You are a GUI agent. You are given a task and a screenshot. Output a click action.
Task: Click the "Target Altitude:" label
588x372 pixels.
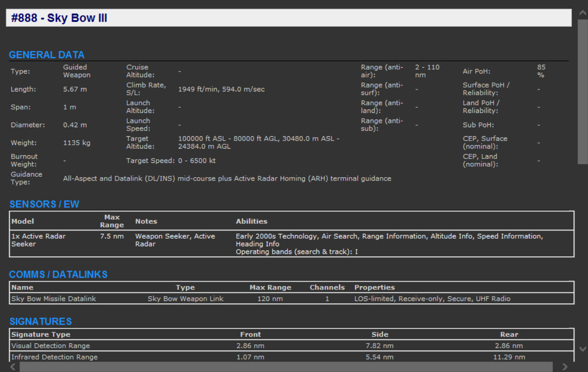(140, 142)
